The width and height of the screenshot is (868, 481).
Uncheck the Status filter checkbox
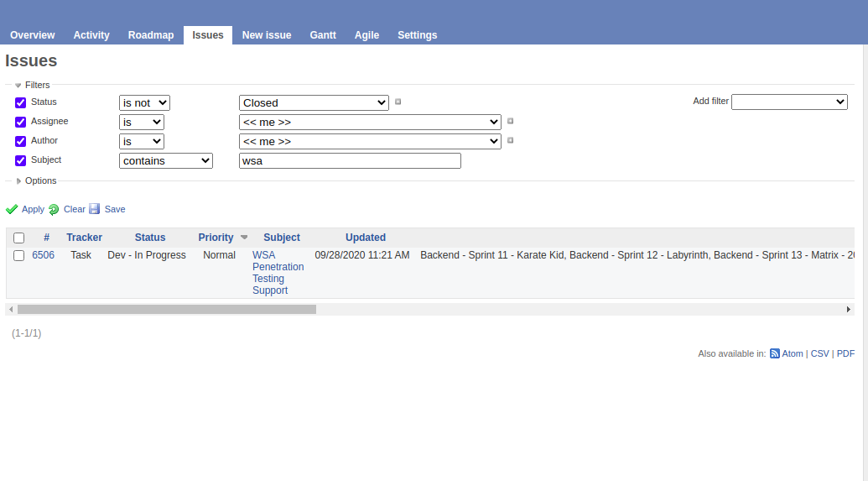coord(21,102)
